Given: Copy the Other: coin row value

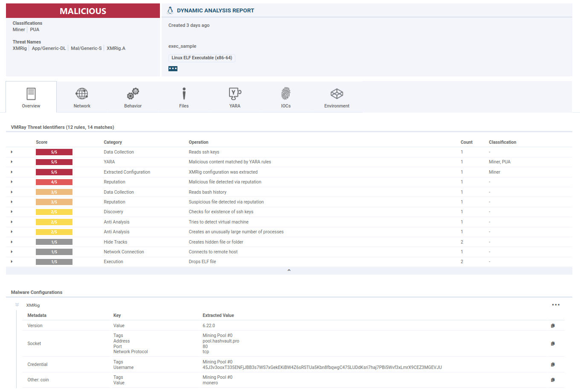Looking at the screenshot, I should coord(553,380).
